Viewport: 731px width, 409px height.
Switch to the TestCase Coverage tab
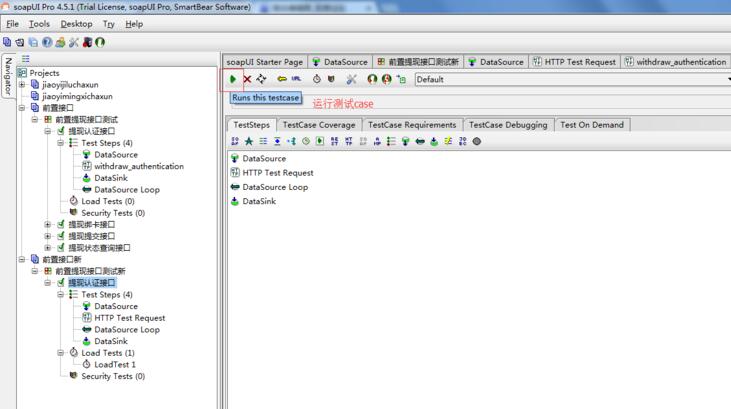[x=318, y=125]
